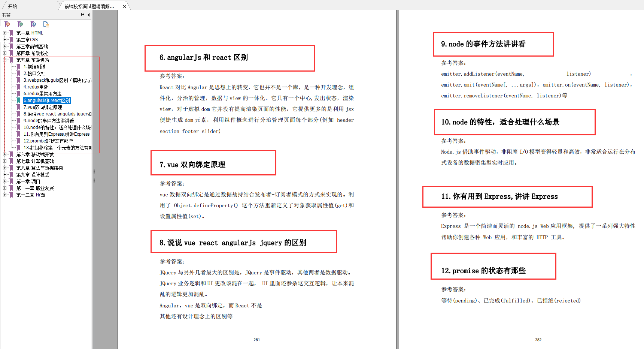Jump to bookmark 9.node的事件方法讲讲看
Image resolution: width=644 pixels, height=349 pixels.
(49, 121)
